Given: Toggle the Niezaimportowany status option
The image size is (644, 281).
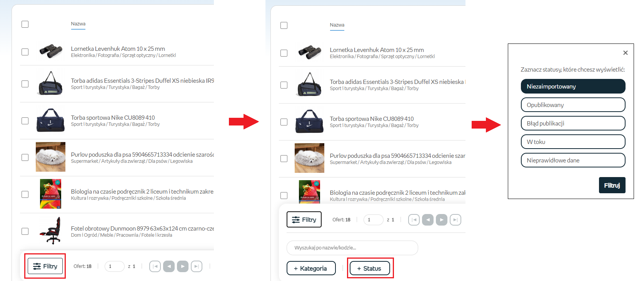Looking at the screenshot, I should tap(573, 86).
